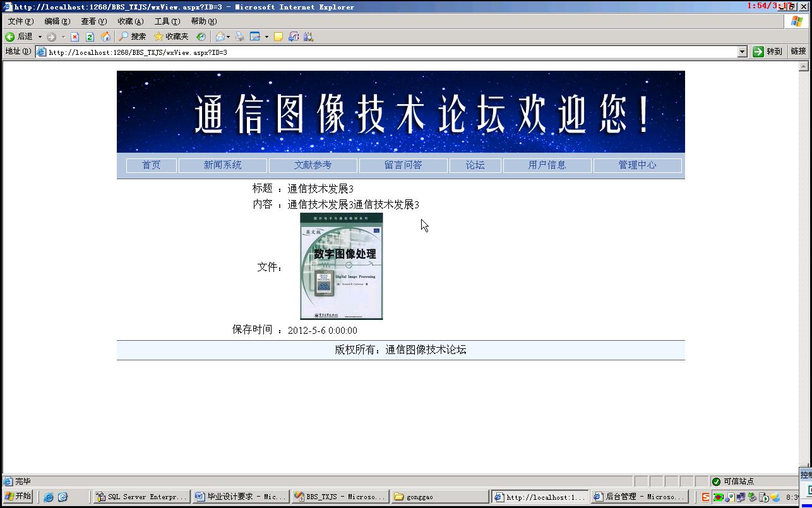The width and height of the screenshot is (812, 508).
Task: Click the 完毕 status bar text
Action: pyautogui.click(x=23, y=481)
